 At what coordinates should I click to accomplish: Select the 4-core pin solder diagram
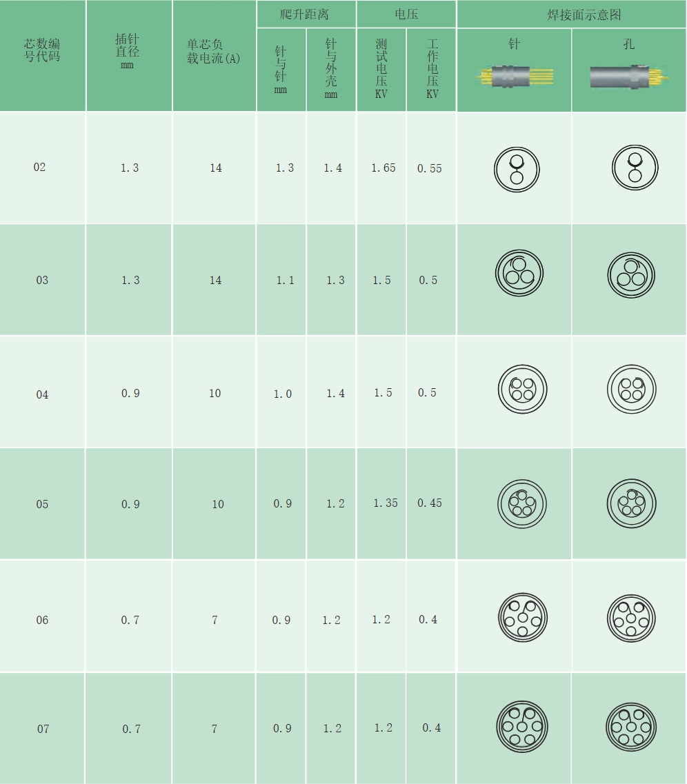(522, 389)
